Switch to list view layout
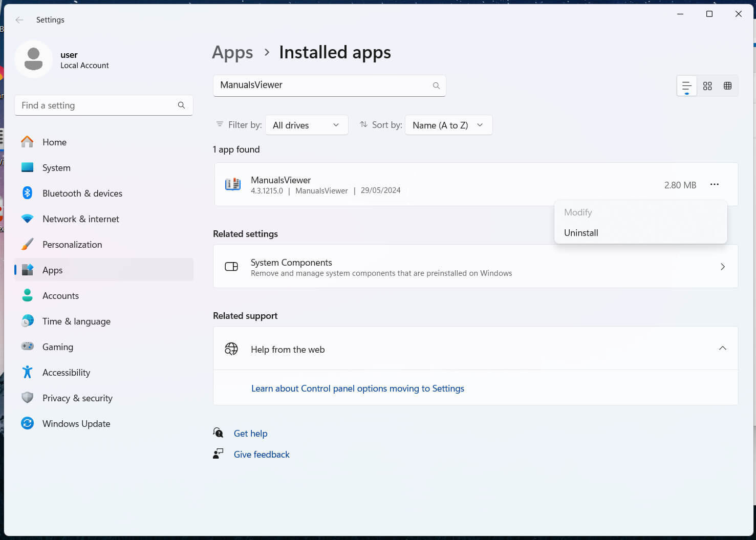The height and width of the screenshot is (540, 756). pos(686,86)
